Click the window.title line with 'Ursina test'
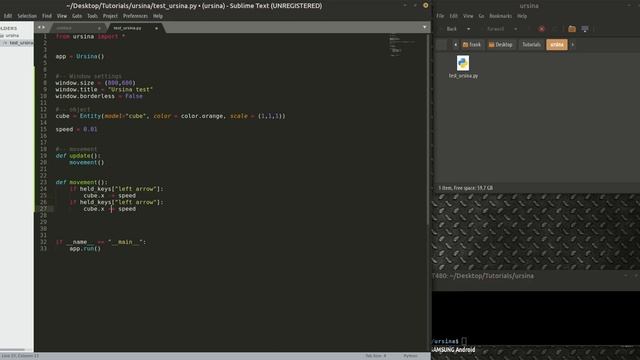 [104, 89]
